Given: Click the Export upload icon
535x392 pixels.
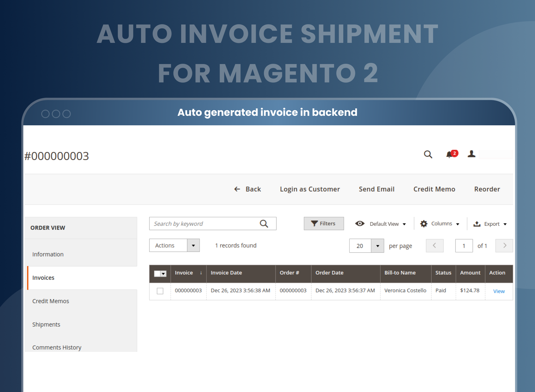Looking at the screenshot, I should coord(477,224).
